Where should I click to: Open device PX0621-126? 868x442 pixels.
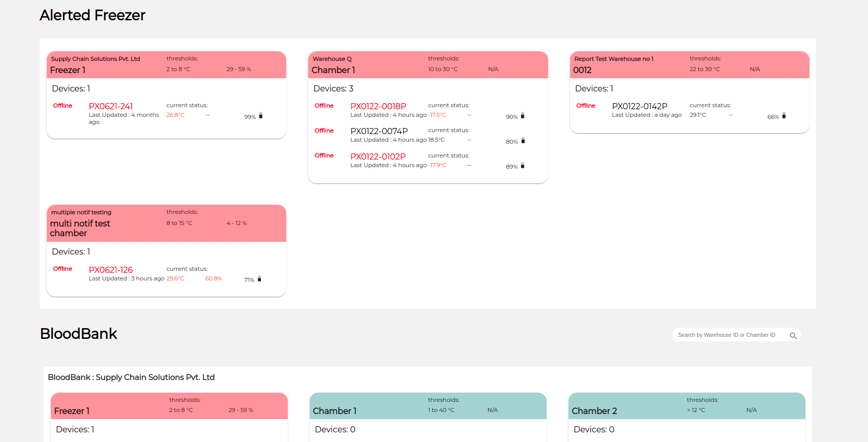click(x=111, y=270)
